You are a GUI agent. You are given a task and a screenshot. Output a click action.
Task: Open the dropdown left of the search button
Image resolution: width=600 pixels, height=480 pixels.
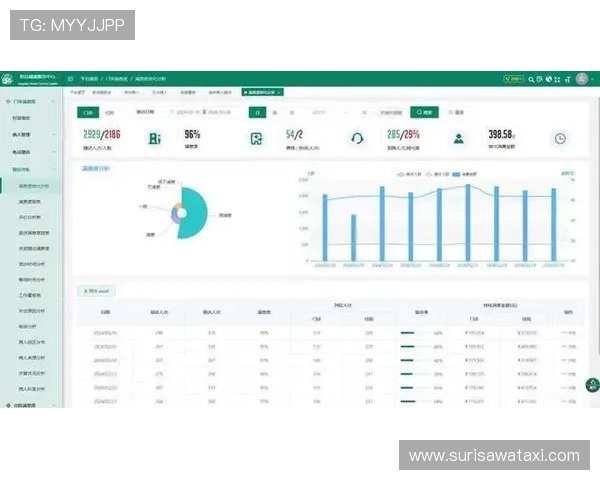coord(391,113)
